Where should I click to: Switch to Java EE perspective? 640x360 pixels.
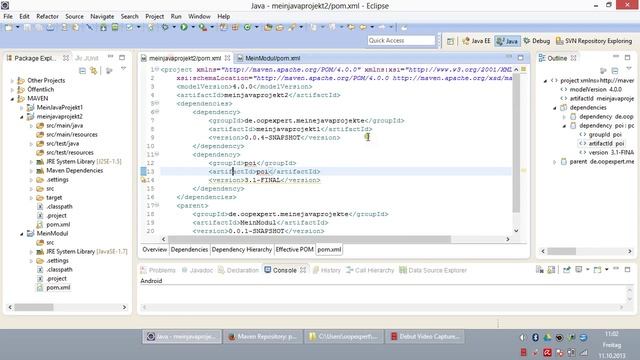[476, 41]
